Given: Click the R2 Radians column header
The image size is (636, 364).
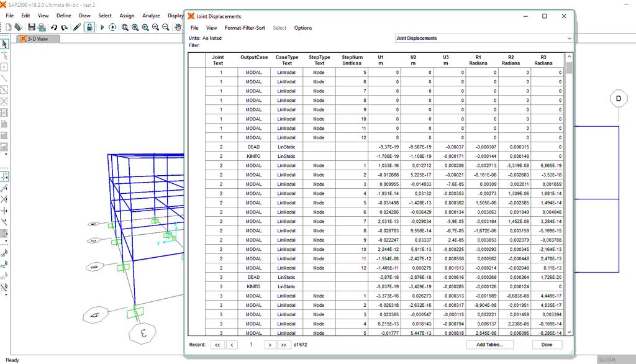Looking at the screenshot, I should 511,60.
